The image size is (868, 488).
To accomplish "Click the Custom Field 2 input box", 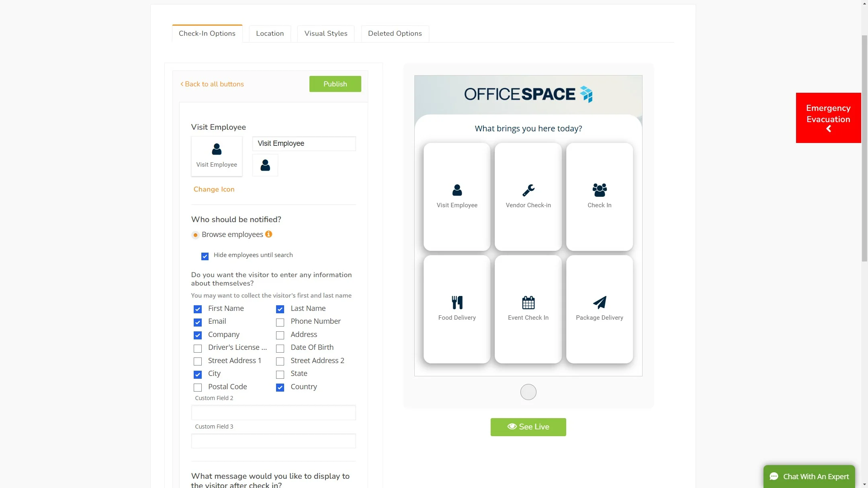I will tap(273, 412).
